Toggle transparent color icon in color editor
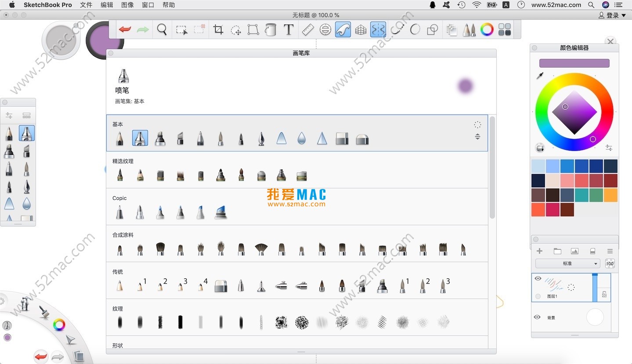Screen dimensions: 632x364 pos(540,147)
